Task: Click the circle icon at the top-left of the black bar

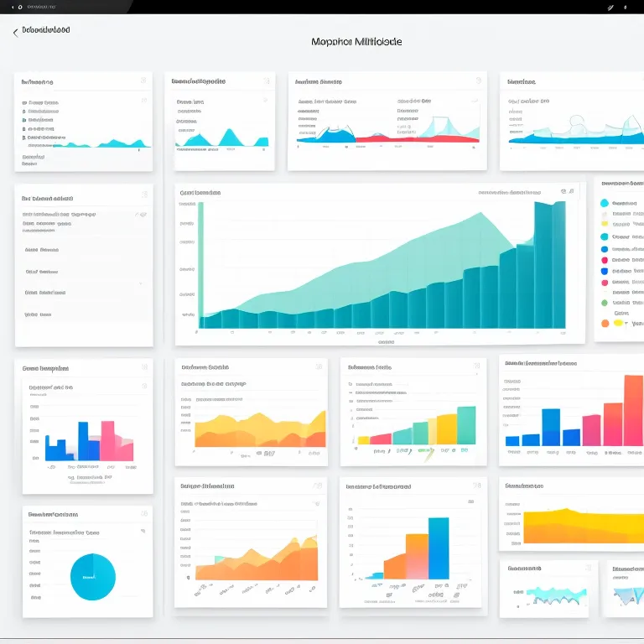Action: [x=9, y=7]
